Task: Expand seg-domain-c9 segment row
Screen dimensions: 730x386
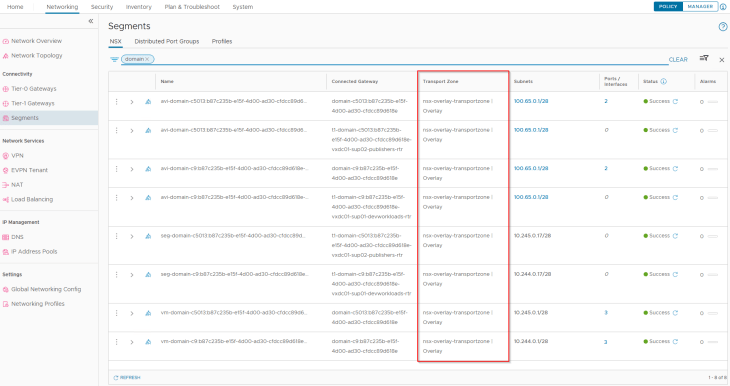Action: [132, 275]
